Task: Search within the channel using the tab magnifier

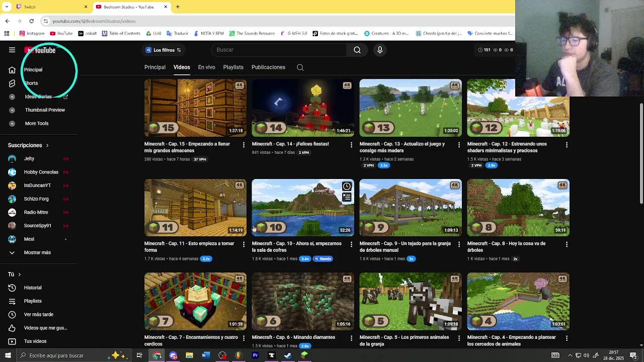Action: pos(300,67)
